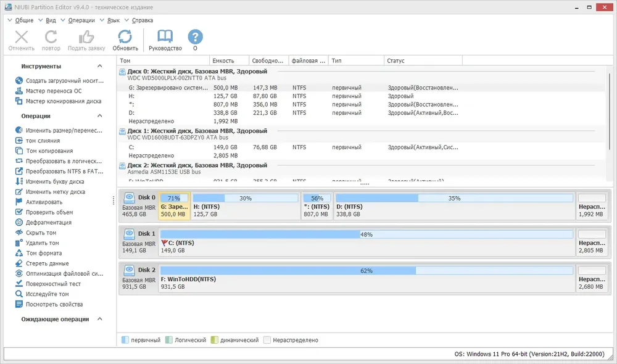Open the Руководство manual book icon
Viewport: 617px width, 364px height.
(165, 36)
